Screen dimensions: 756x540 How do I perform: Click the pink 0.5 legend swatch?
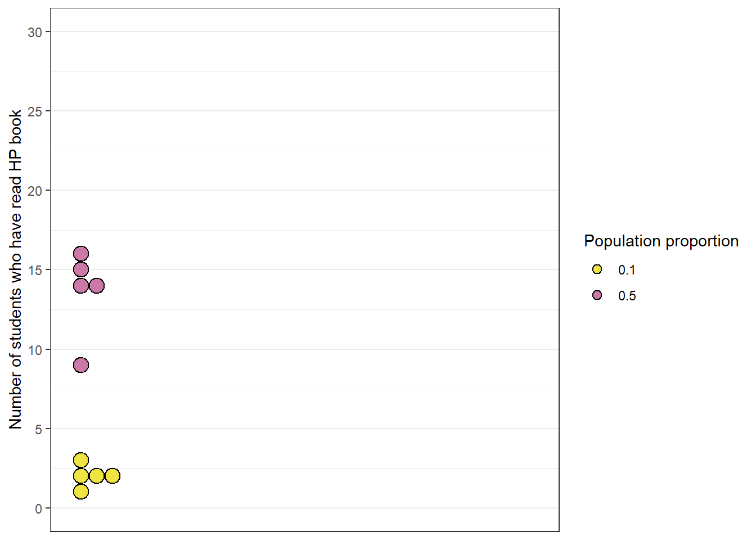point(597,295)
